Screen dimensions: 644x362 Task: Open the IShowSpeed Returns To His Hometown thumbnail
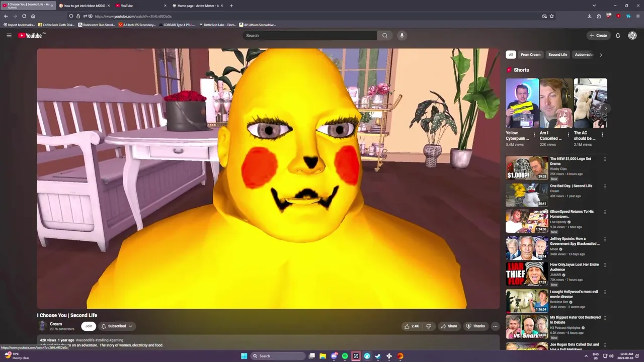point(527,221)
